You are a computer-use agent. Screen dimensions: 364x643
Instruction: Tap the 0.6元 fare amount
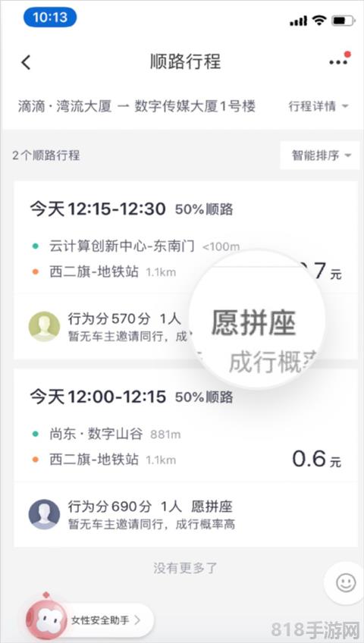click(x=316, y=459)
